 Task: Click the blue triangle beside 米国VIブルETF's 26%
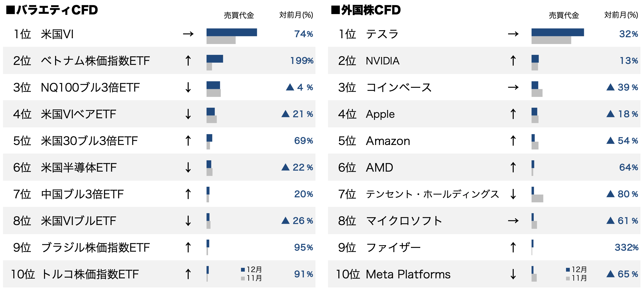point(285,221)
